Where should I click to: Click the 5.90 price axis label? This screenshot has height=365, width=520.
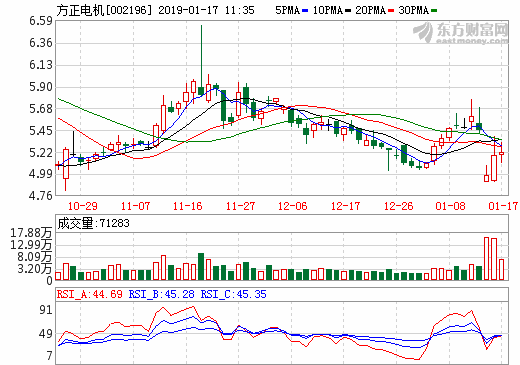click(41, 87)
